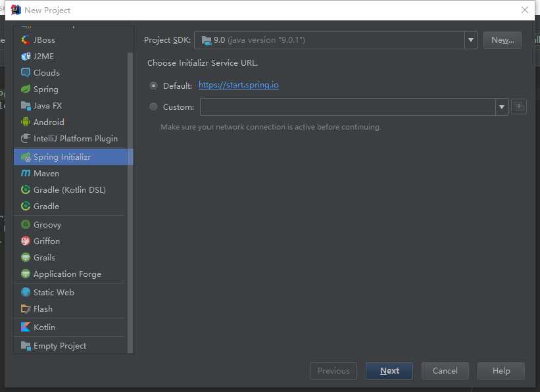
Task: Click the Grails label text
Action: pos(44,258)
